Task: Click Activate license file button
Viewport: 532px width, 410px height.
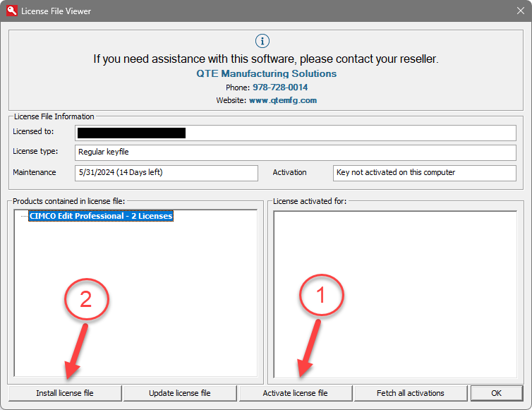Action: coord(295,393)
